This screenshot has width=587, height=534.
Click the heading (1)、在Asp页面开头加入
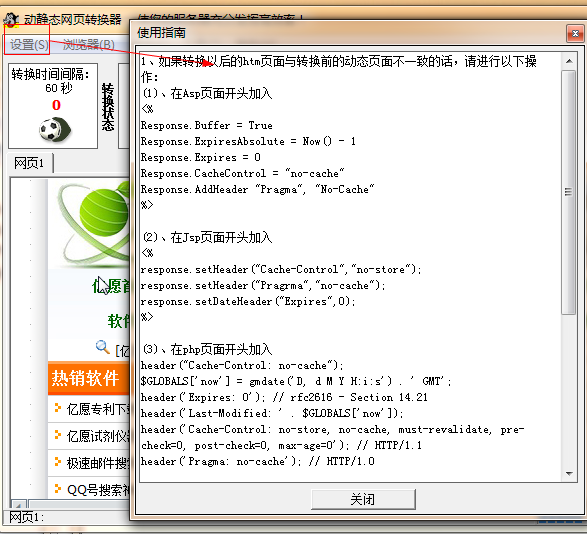click(207, 93)
